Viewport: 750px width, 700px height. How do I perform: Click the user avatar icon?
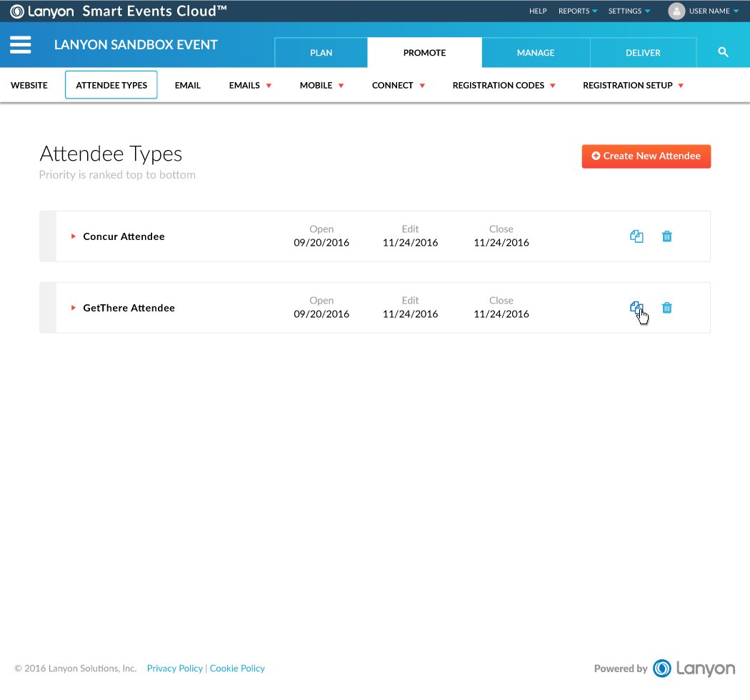(676, 11)
